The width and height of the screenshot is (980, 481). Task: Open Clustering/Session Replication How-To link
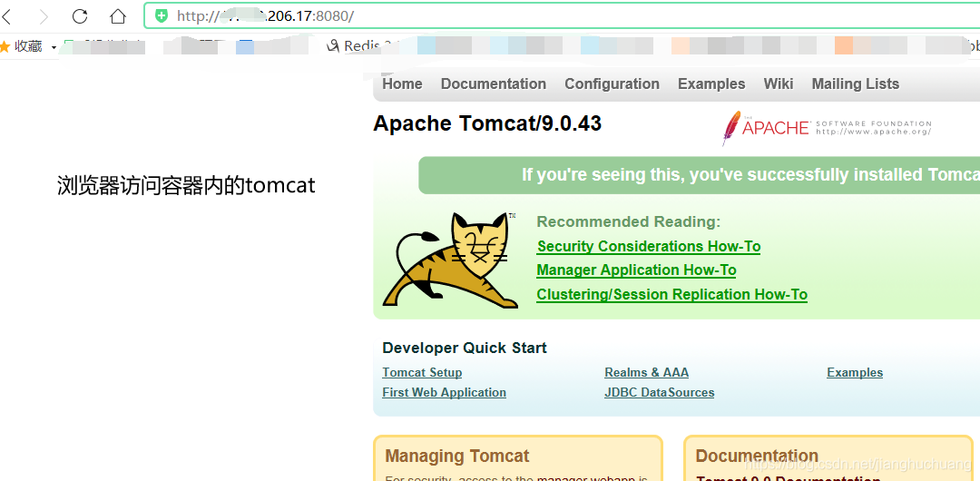coord(671,295)
